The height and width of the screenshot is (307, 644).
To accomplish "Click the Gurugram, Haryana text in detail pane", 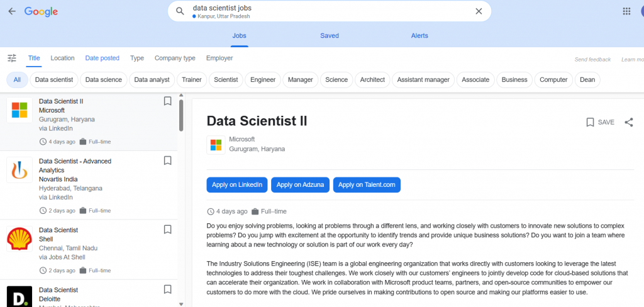I will coord(257,148).
